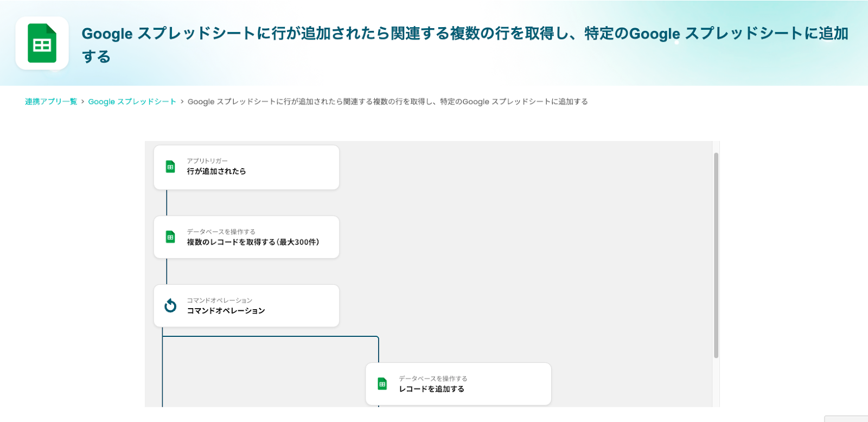This screenshot has width=868, height=422.
Task: Open the 連携アプリ一覧 breadcrumb link
Action: tap(51, 101)
